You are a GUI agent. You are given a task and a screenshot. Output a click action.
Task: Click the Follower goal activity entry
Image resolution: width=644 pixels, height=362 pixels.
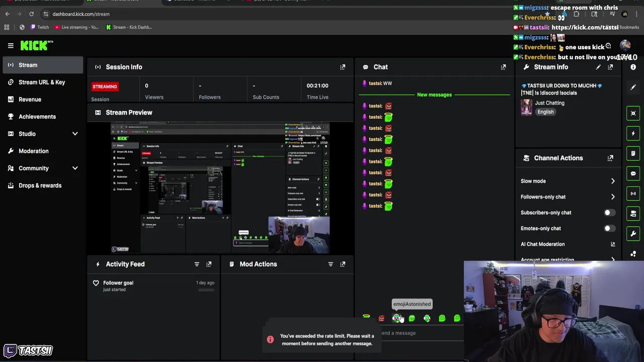point(153,286)
